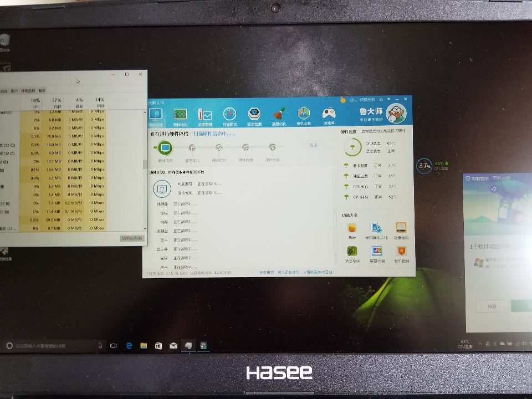Screen dimensions: 532x399
Task: Click the 硬件性能 fifth step icon
Action: (272, 147)
